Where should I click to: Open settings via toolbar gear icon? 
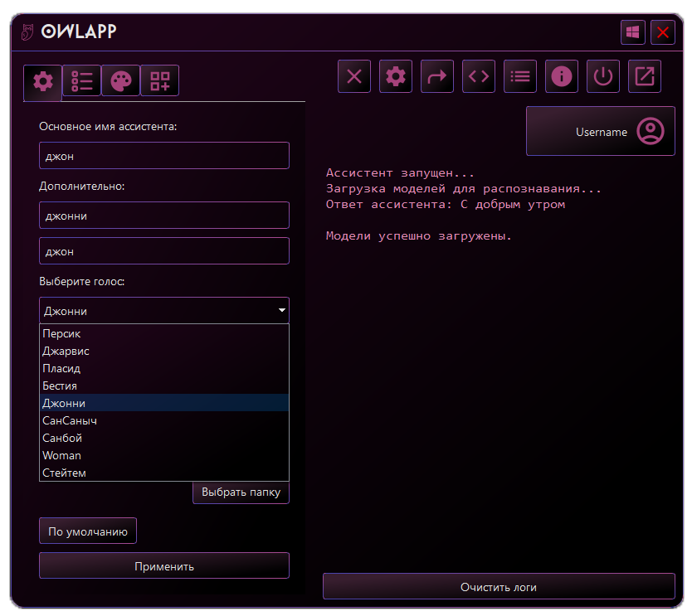[x=396, y=77]
